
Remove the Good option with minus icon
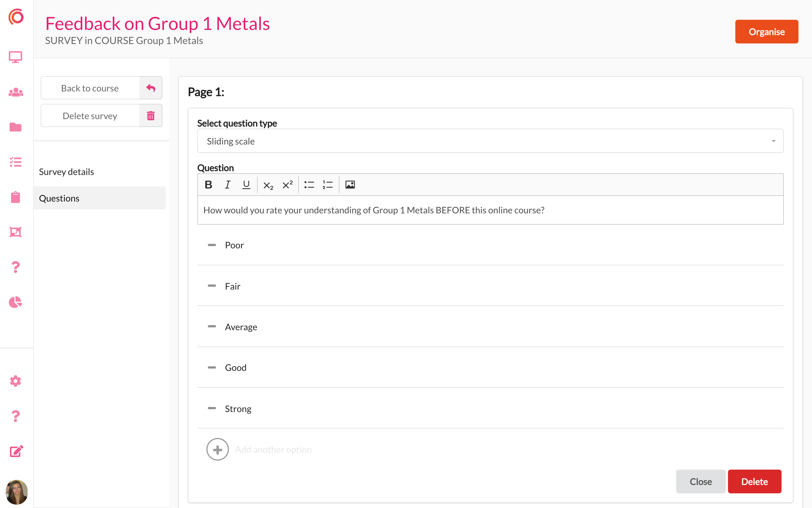(212, 367)
